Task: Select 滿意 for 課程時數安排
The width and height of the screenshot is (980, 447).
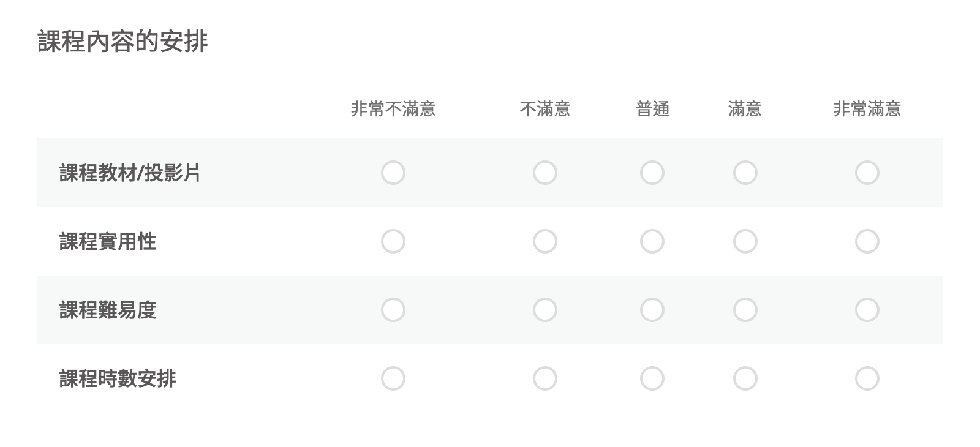Action: click(745, 378)
